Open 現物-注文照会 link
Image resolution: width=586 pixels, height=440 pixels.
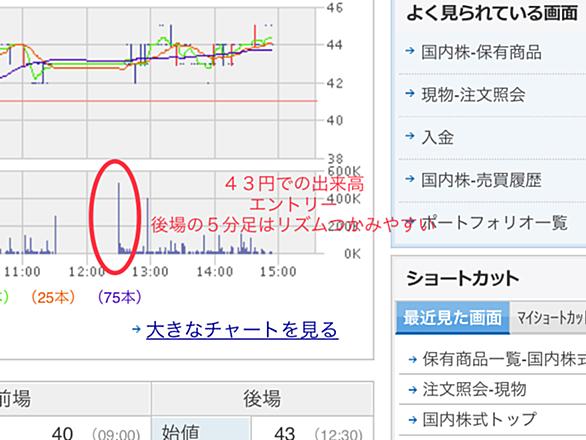click(x=474, y=95)
